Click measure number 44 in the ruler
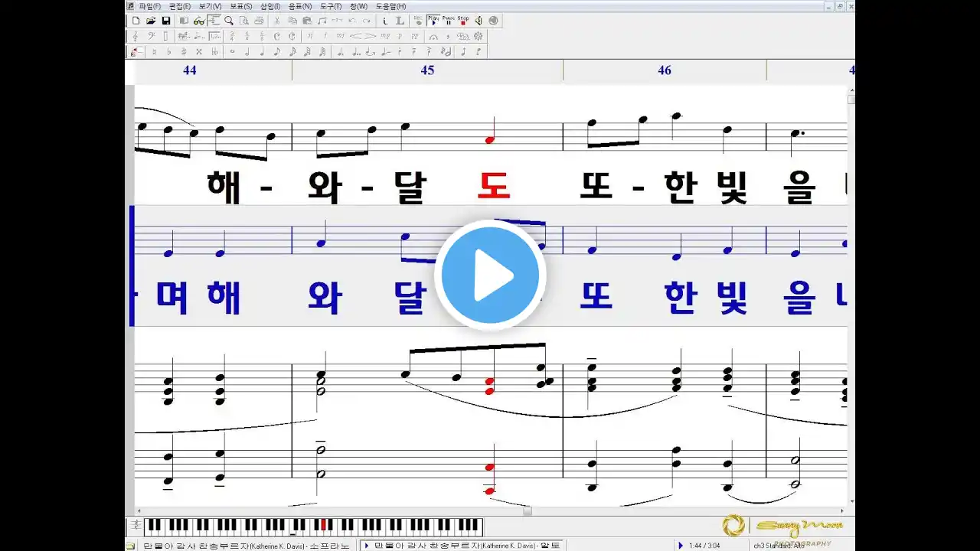This screenshot has width=980, height=551. click(190, 70)
